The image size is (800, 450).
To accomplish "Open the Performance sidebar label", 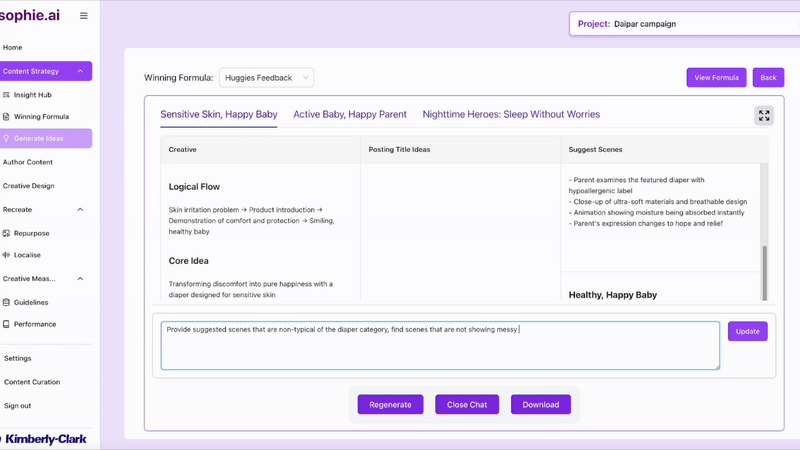I will (35, 324).
